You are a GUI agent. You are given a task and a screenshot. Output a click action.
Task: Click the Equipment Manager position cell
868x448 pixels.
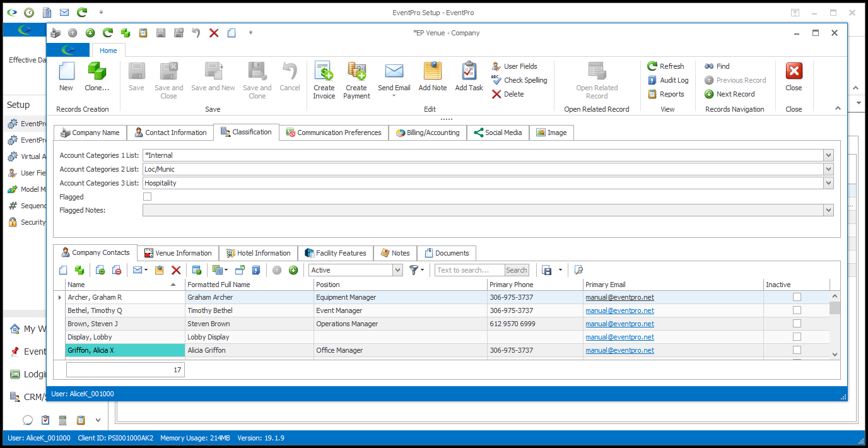point(401,297)
